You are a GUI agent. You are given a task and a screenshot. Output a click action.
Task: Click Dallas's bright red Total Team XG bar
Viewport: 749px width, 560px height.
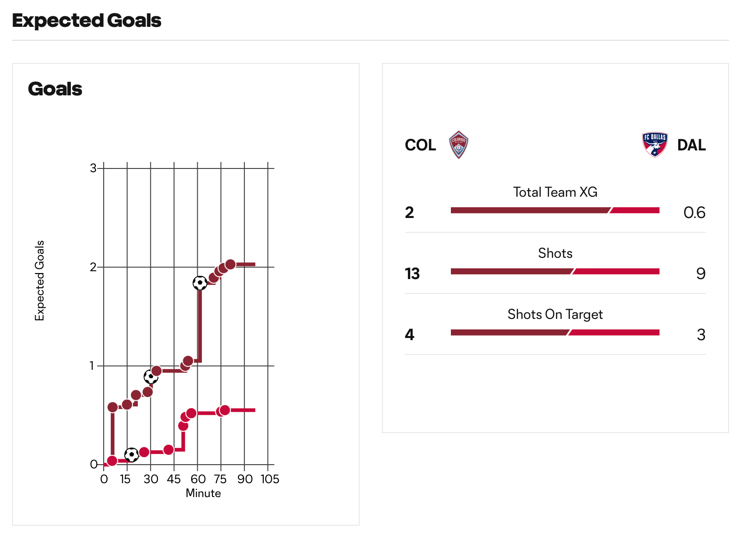[x=635, y=211]
